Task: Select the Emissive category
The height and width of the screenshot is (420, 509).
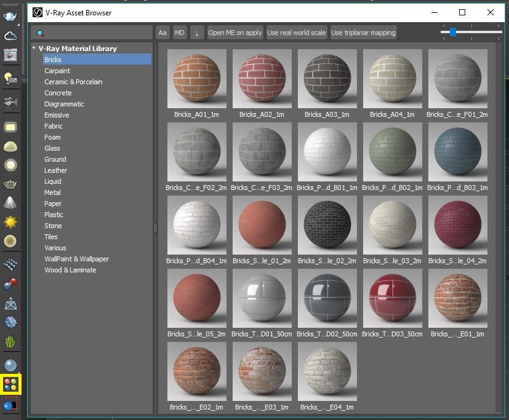Action: pos(57,115)
